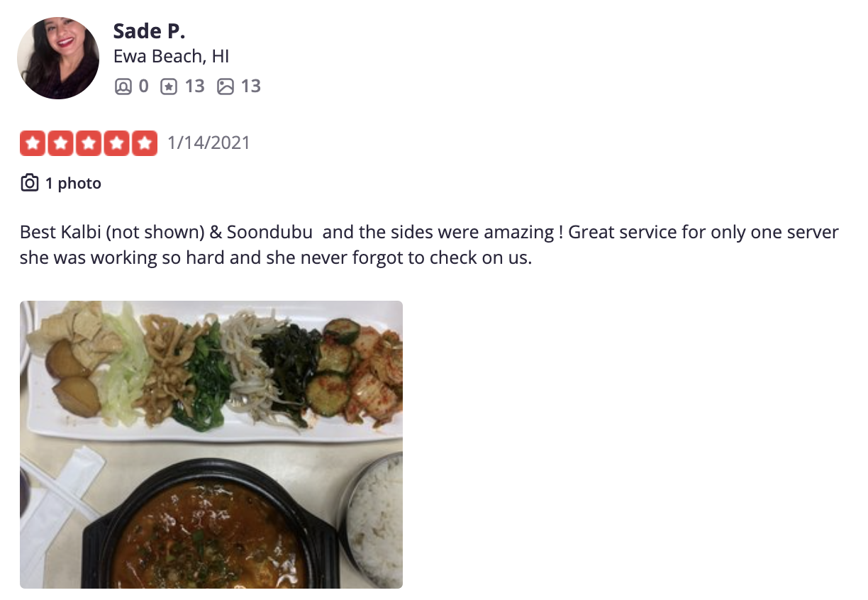Click the first red rating star
The width and height of the screenshot is (868, 600).
(x=33, y=143)
